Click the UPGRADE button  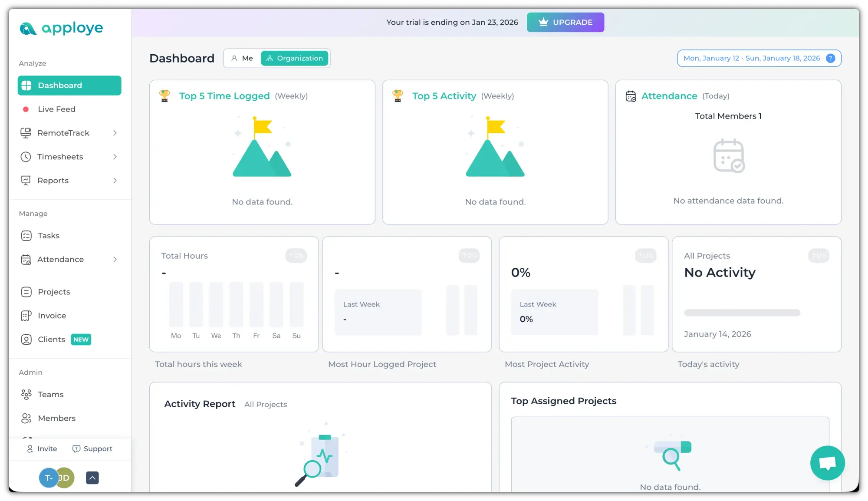pyautogui.click(x=565, y=22)
